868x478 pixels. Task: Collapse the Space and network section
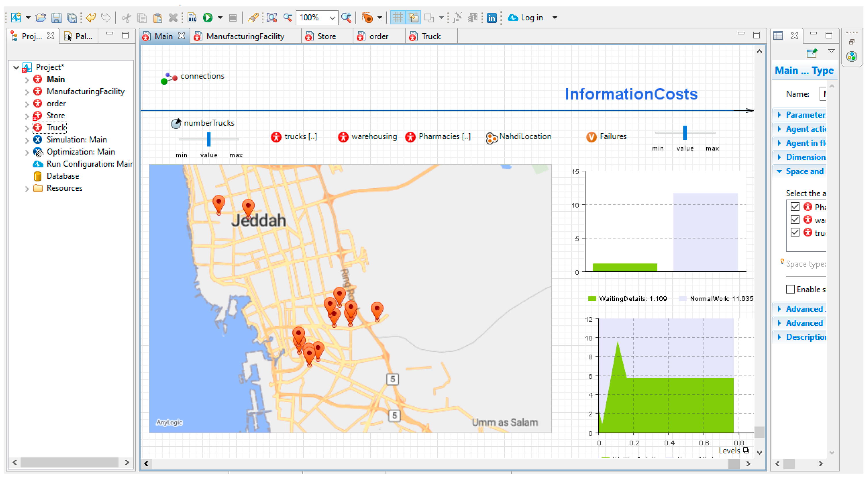779,172
